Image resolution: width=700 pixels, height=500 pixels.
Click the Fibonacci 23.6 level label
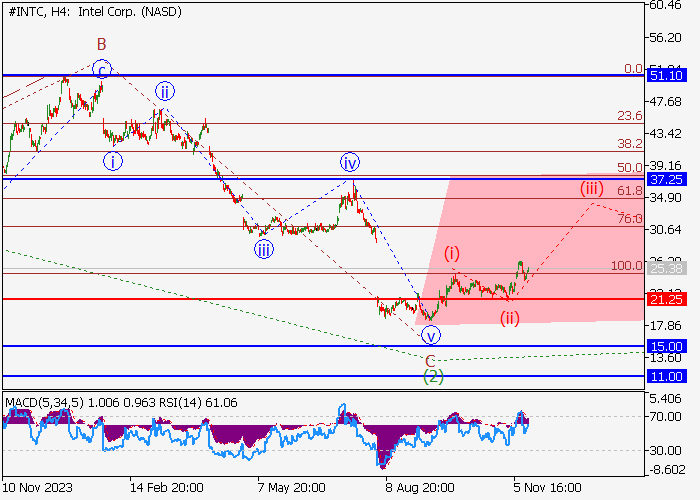[x=629, y=116]
